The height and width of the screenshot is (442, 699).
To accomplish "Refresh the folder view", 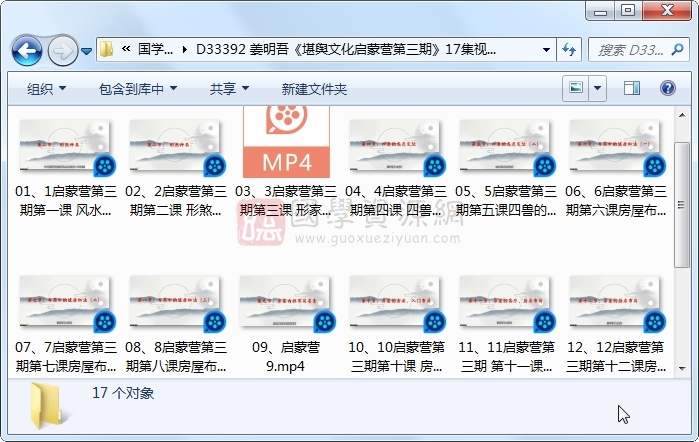I will coord(568,50).
